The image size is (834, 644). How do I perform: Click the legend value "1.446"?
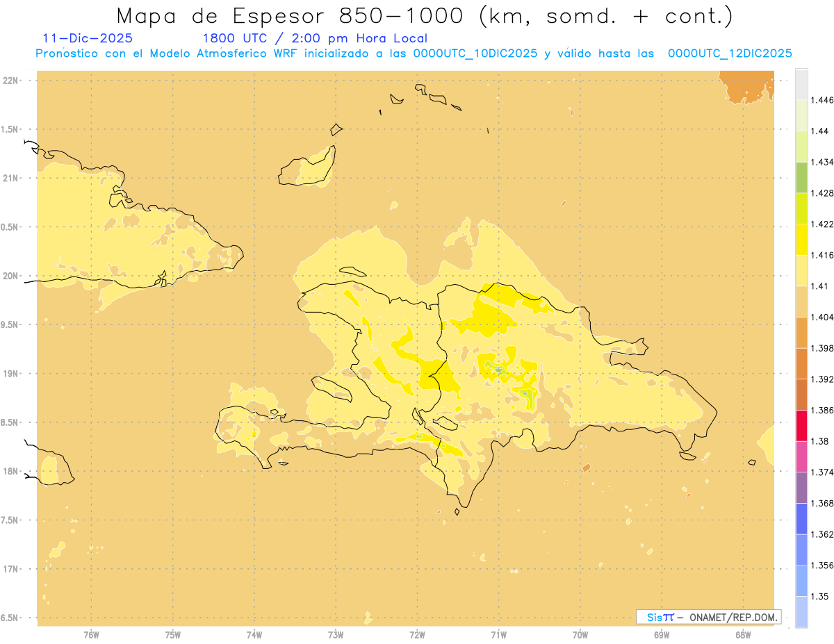click(822, 100)
